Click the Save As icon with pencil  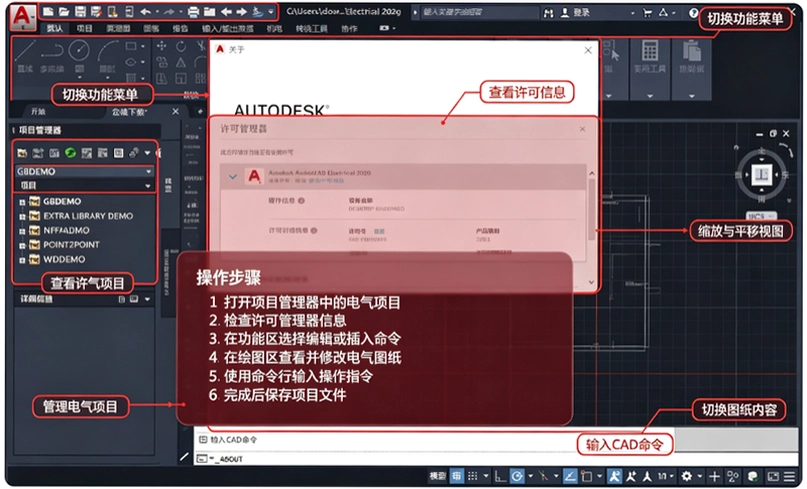pyautogui.click(x=96, y=11)
